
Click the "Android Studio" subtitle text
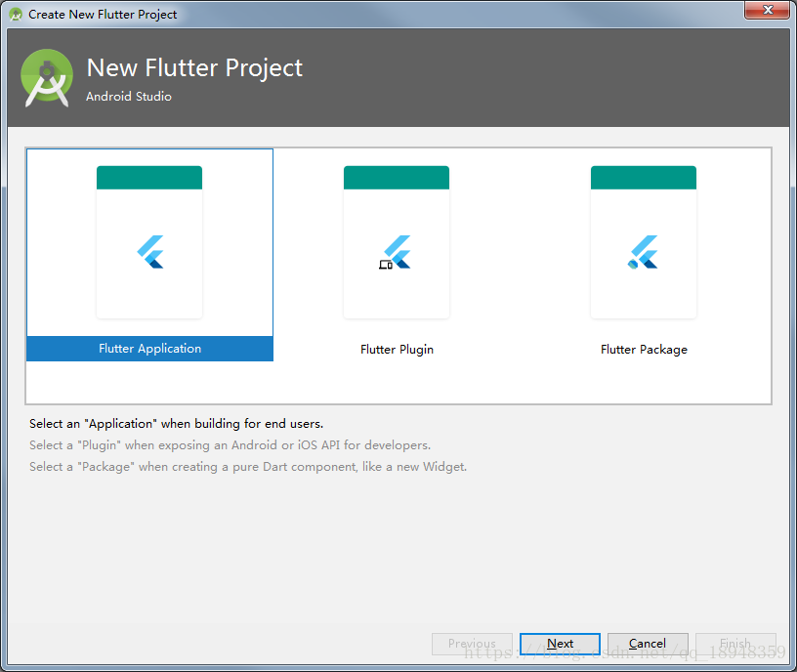(x=129, y=96)
